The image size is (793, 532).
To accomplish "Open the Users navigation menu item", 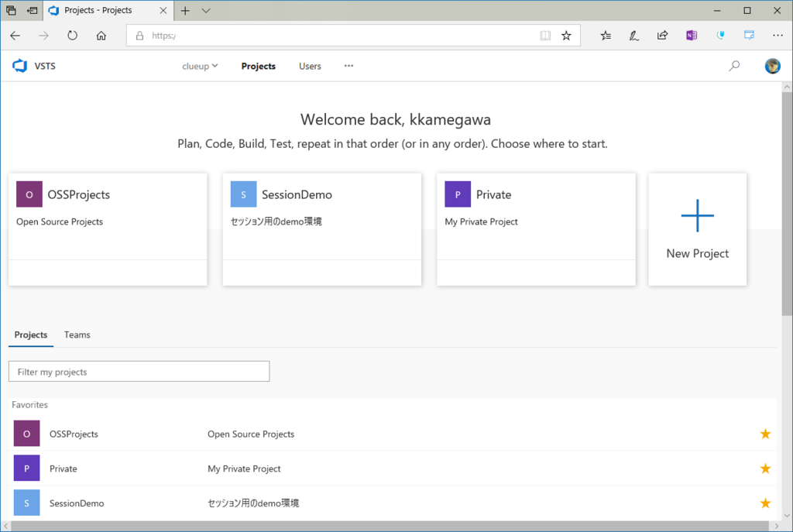I will click(x=310, y=67).
